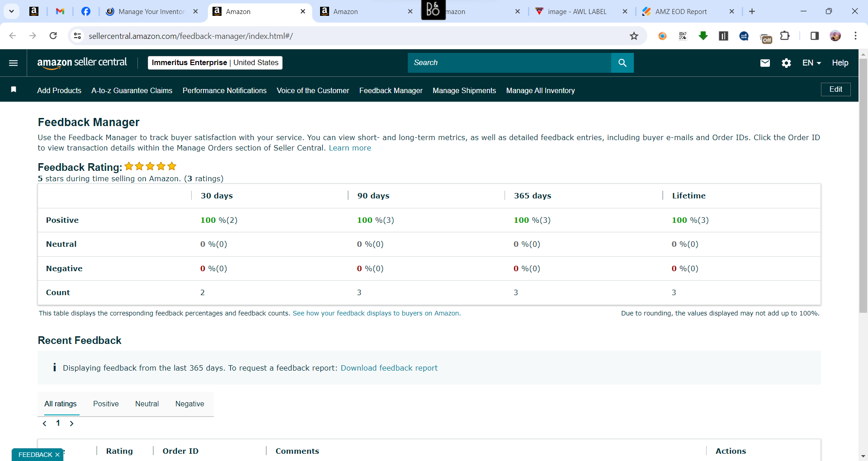Go to the previous feedback page
This screenshot has width=868, height=461.
(x=44, y=423)
